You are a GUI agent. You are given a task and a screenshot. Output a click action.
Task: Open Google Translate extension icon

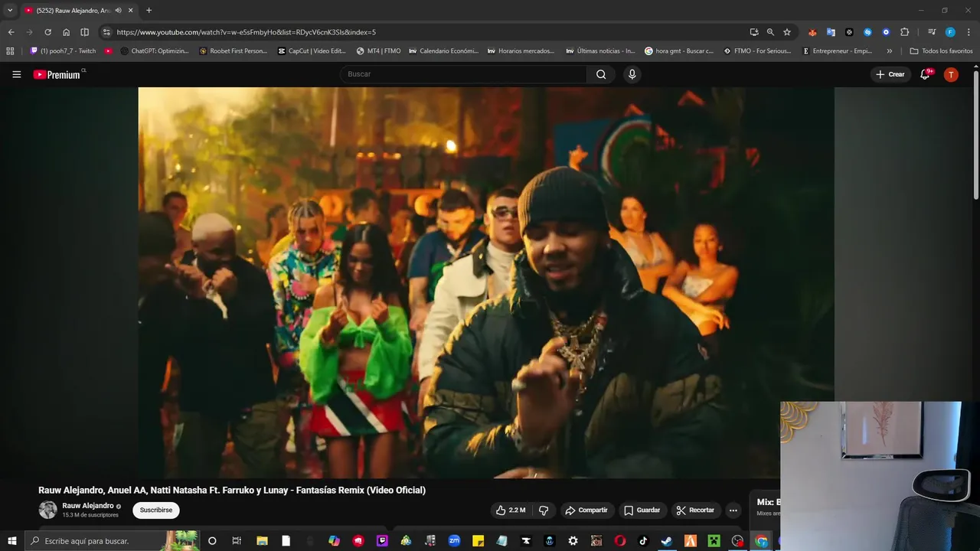click(831, 32)
